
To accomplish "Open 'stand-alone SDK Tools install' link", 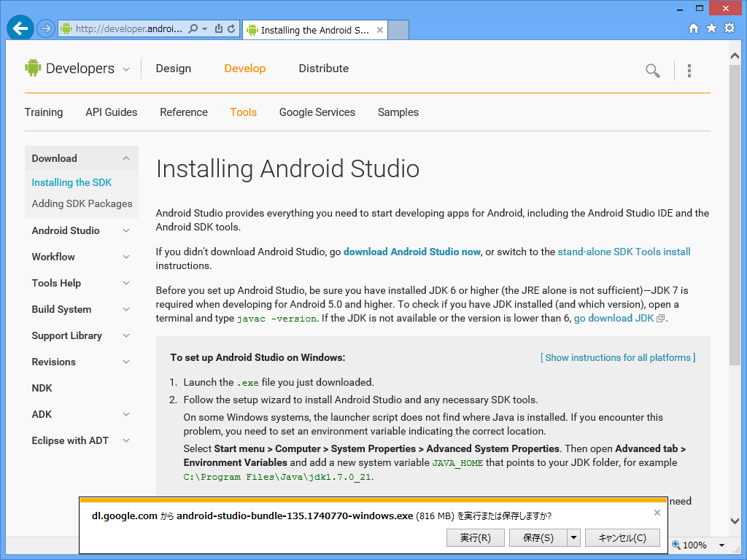I will coord(624,252).
